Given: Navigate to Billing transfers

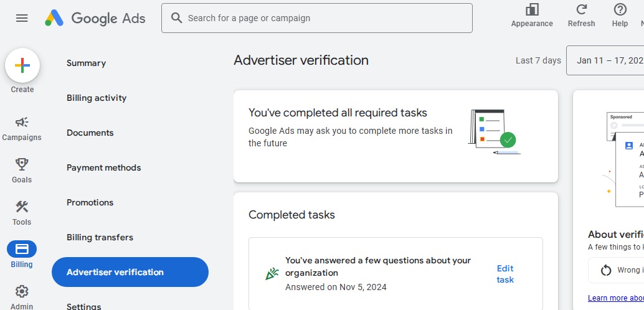Looking at the screenshot, I should coord(100,237).
